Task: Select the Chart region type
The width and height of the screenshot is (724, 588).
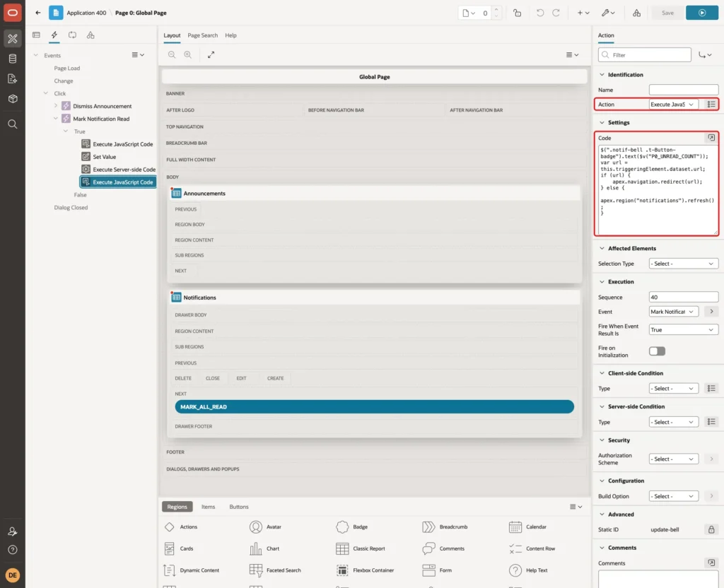Action: tap(264, 548)
